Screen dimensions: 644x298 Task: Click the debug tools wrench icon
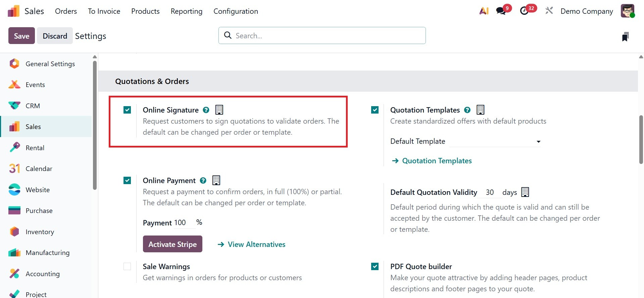pos(549,11)
